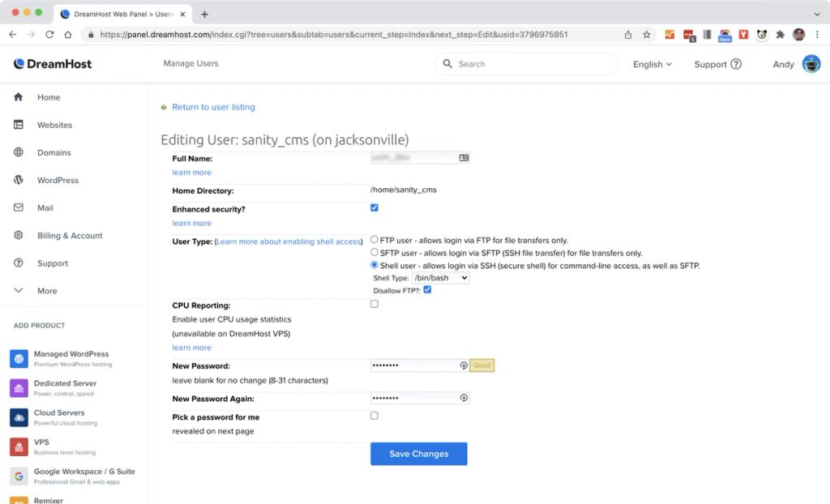Expand the tab search chevron
This screenshot has height=504, width=830.
[x=817, y=15]
